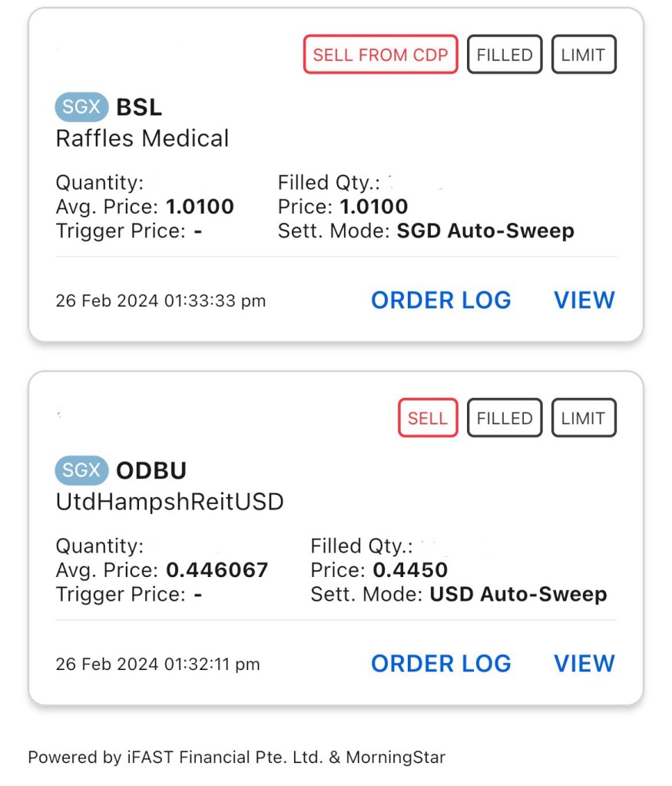
Task: Click the red SELL tag on ODBU order
Action: tap(428, 418)
